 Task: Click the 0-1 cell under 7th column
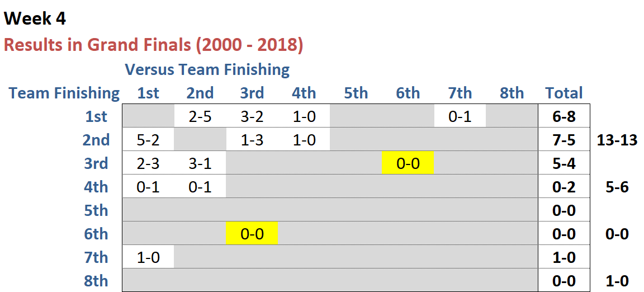click(x=460, y=116)
